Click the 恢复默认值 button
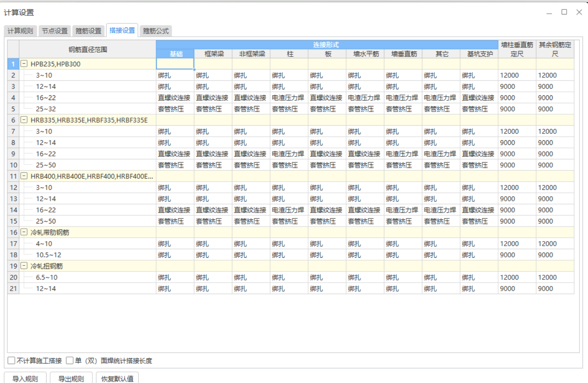The image size is (588, 383). (x=117, y=378)
